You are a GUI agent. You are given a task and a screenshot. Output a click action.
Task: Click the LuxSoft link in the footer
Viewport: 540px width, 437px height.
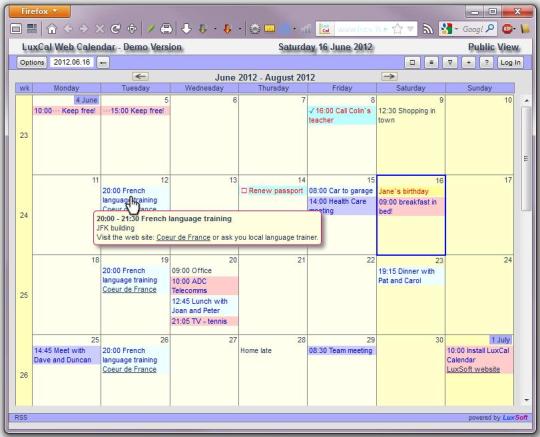515,418
